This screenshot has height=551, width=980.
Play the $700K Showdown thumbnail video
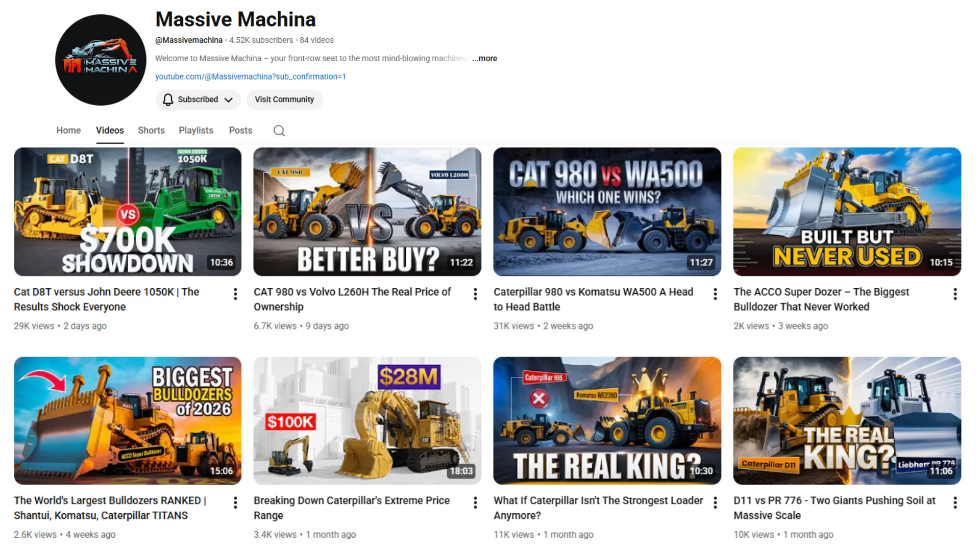pos(128,212)
